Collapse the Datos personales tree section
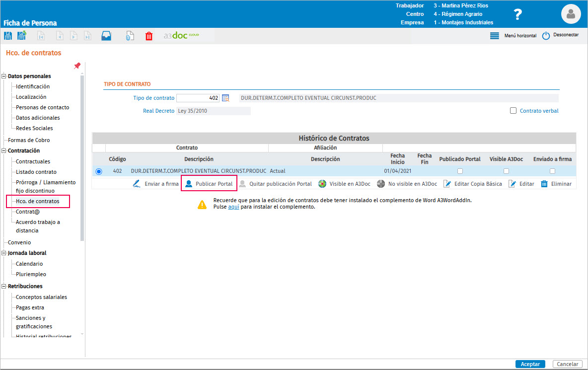 pyautogui.click(x=4, y=76)
